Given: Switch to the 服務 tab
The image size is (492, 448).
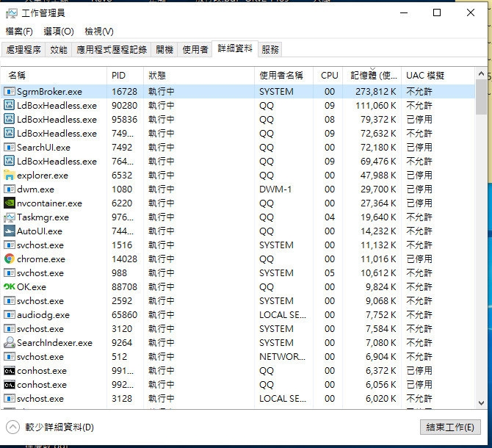Looking at the screenshot, I should [269, 49].
